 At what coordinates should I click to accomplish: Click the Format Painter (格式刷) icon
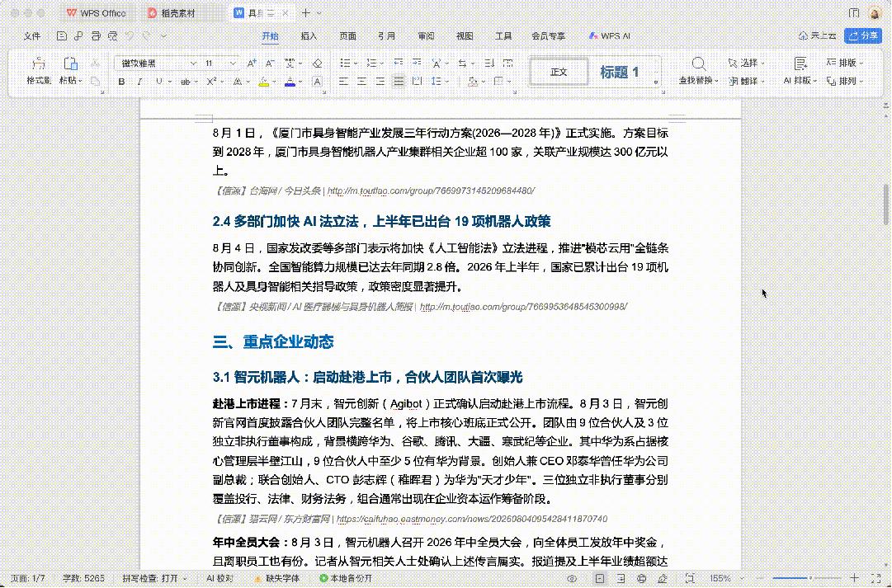(x=39, y=64)
